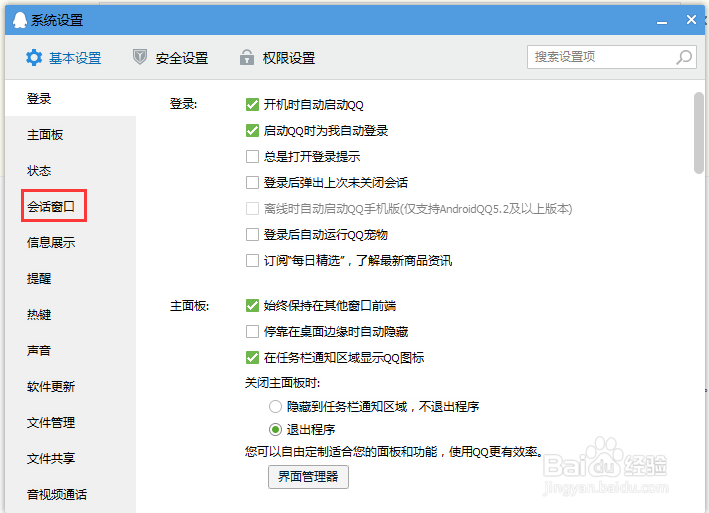Click the magnifier search icon
Viewport: 709px width, 513px height.
(x=684, y=57)
